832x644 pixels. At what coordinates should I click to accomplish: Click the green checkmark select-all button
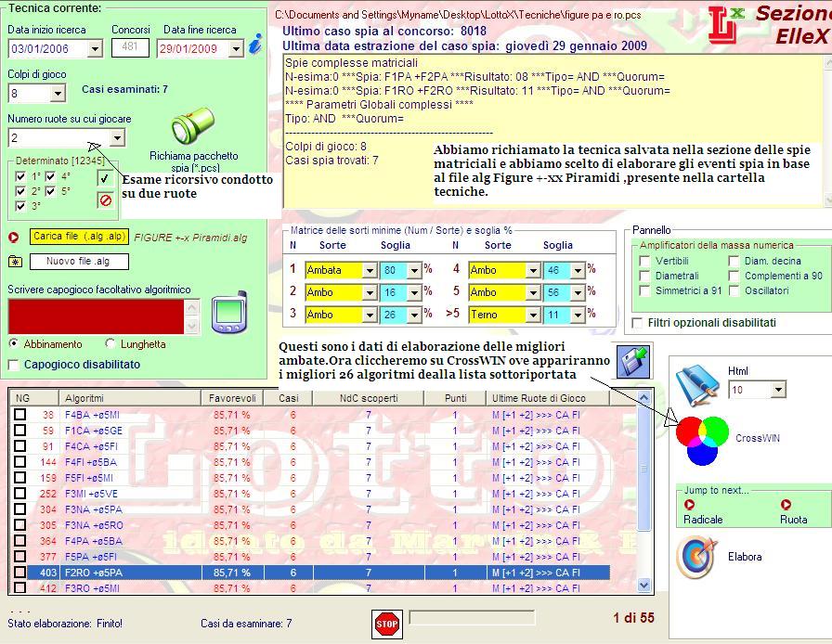tap(105, 178)
